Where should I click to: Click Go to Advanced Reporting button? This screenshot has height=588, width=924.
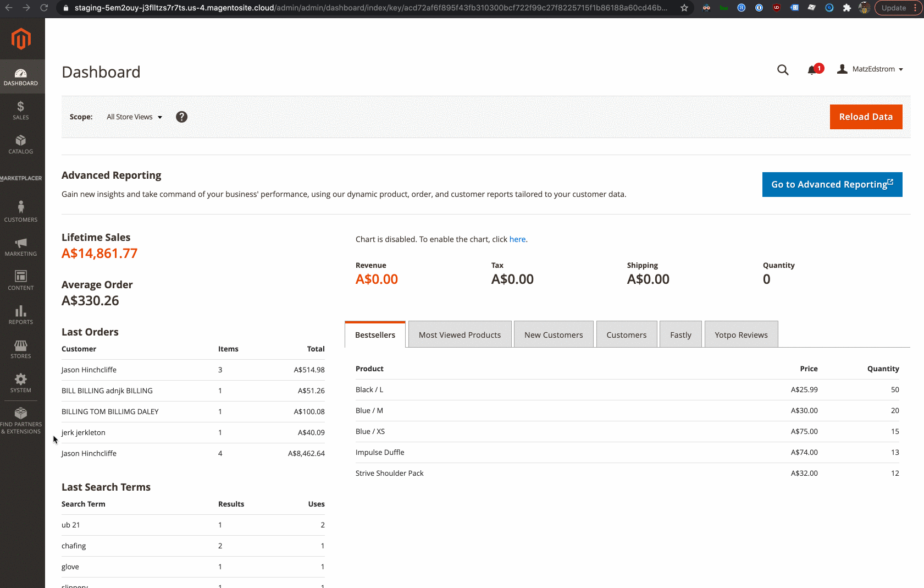pos(832,184)
